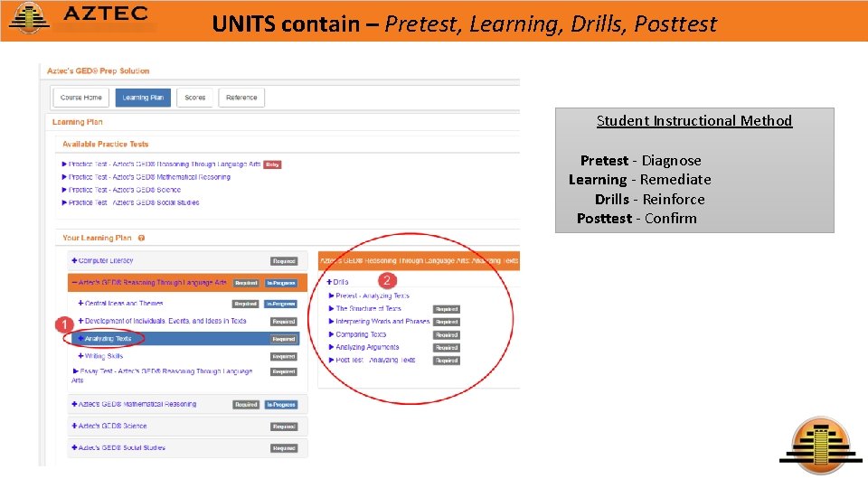Click the orange Analyzing Texts panel header
This screenshot has width=868, height=488.
(419, 260)
